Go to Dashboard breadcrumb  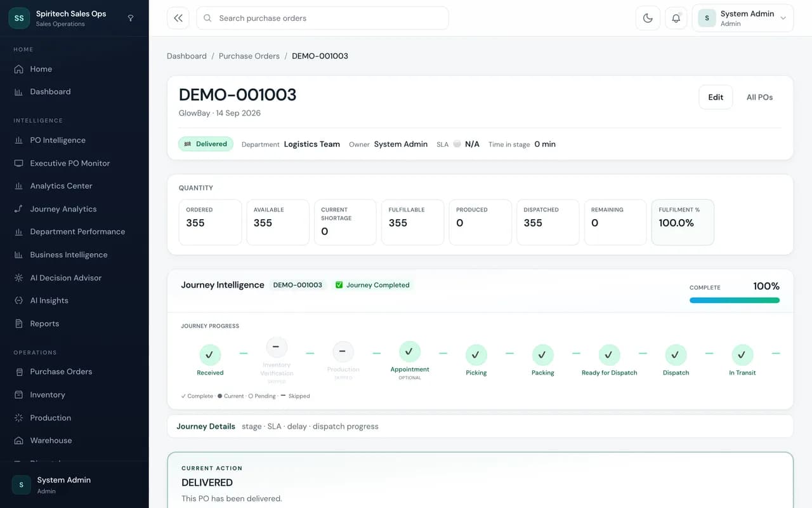click(187, 56)
